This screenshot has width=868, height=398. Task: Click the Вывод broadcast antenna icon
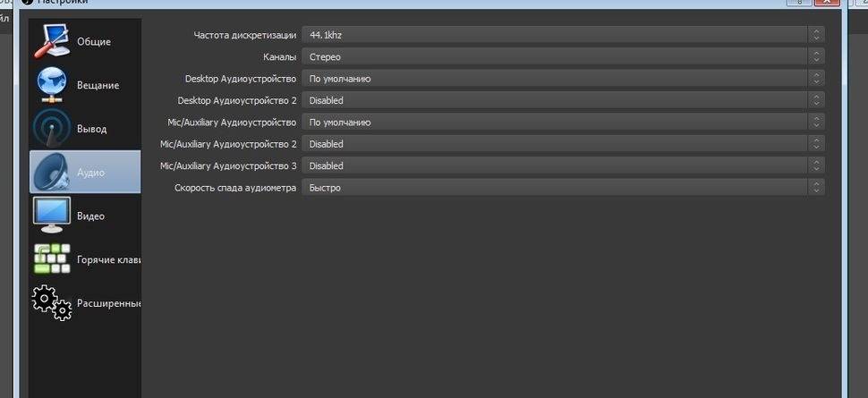coord(52,128)
